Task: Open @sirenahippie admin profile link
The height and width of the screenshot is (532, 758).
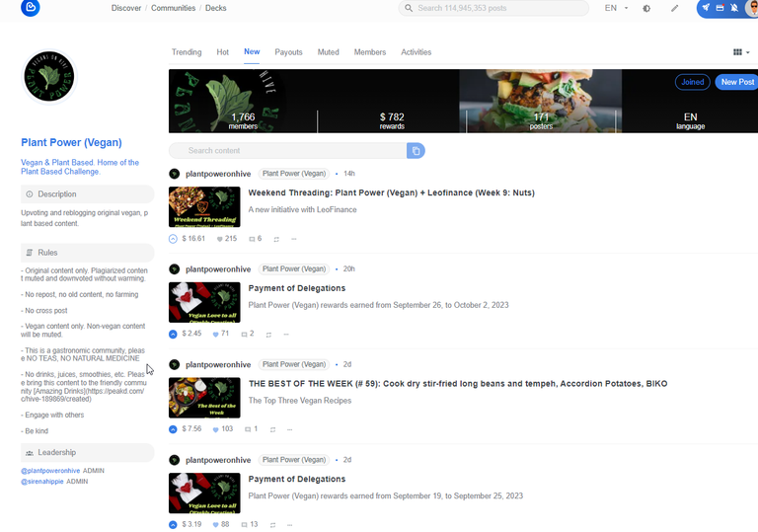Action: pos(42,482)
